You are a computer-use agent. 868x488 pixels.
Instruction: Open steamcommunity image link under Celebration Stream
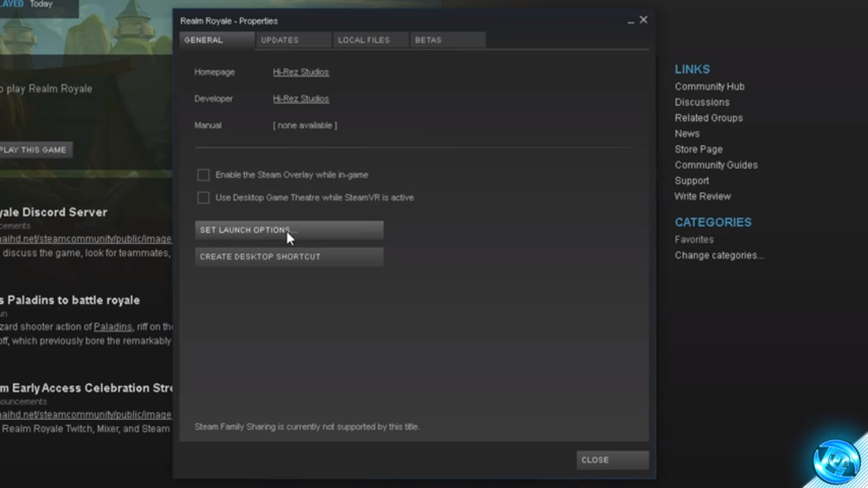tap(86, 414)
